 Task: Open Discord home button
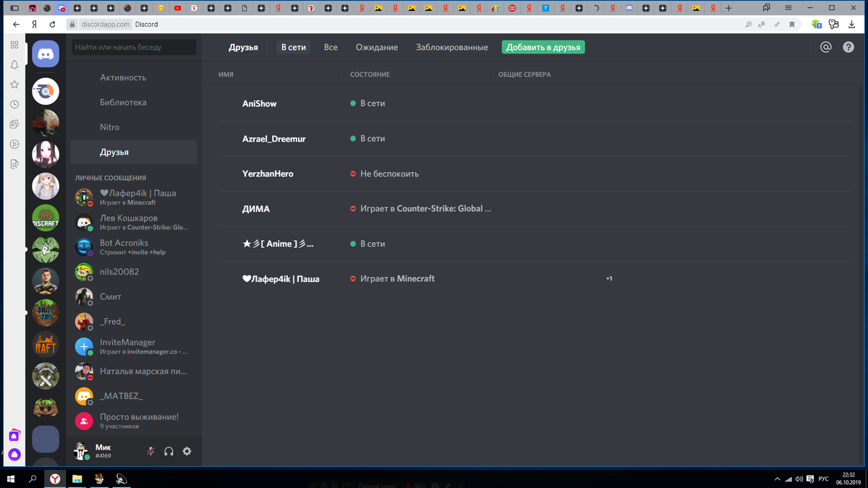[46, 54]
